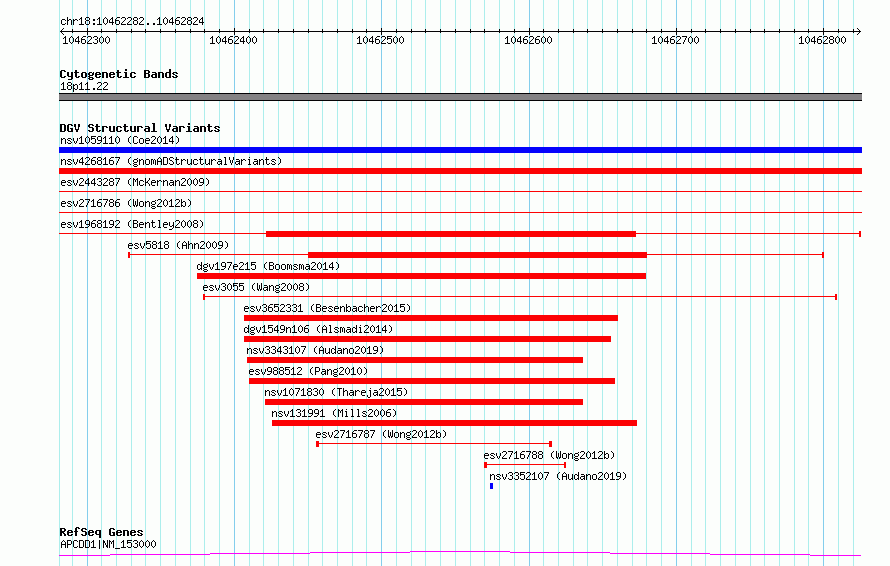Click the nsv3343107 red variant bar

click(415, 360)
